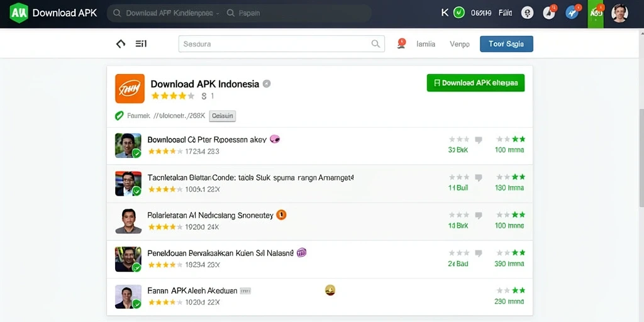This screenshot has height=322, width=644.
Task: Focus the Sesdura search input field
Action: pos(282,43)
